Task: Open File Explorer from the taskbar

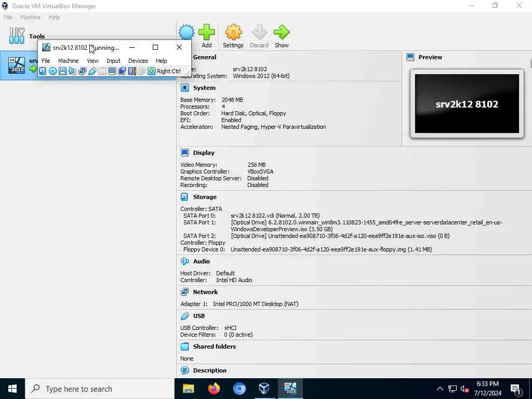Action: pos(188,389)
